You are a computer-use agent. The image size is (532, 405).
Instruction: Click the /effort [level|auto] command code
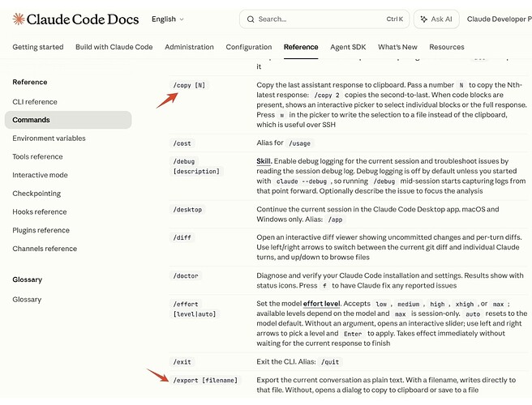pyautogui.click(x=195, y=309)
